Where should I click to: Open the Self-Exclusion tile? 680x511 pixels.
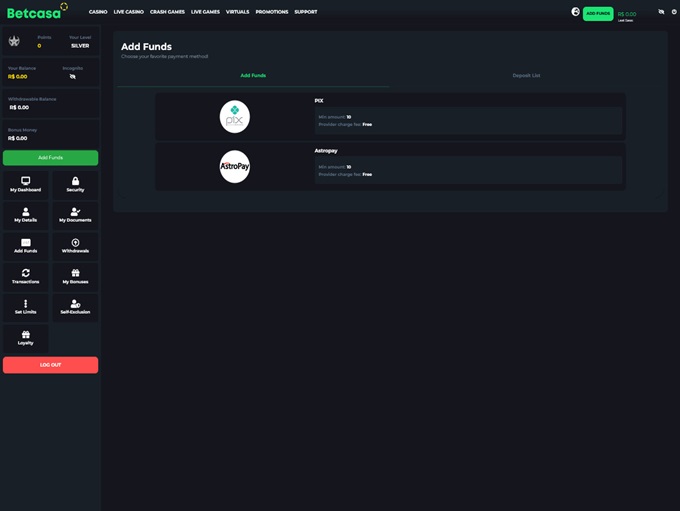pos(75,307)
